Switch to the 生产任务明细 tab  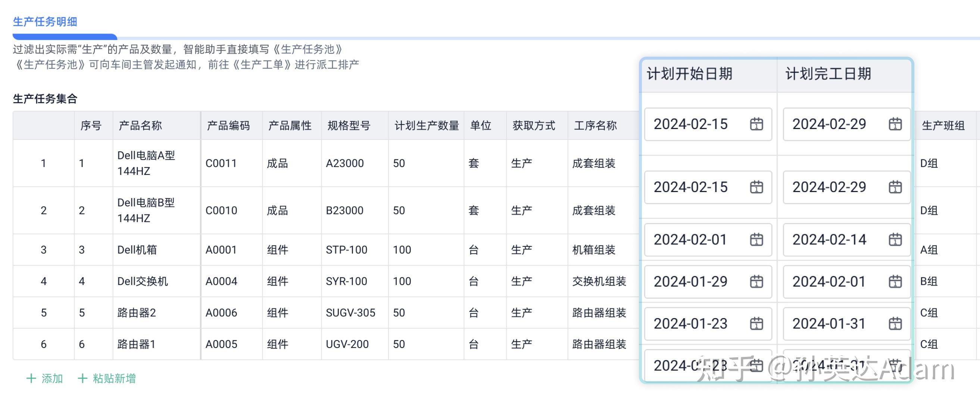pos(45,22)
